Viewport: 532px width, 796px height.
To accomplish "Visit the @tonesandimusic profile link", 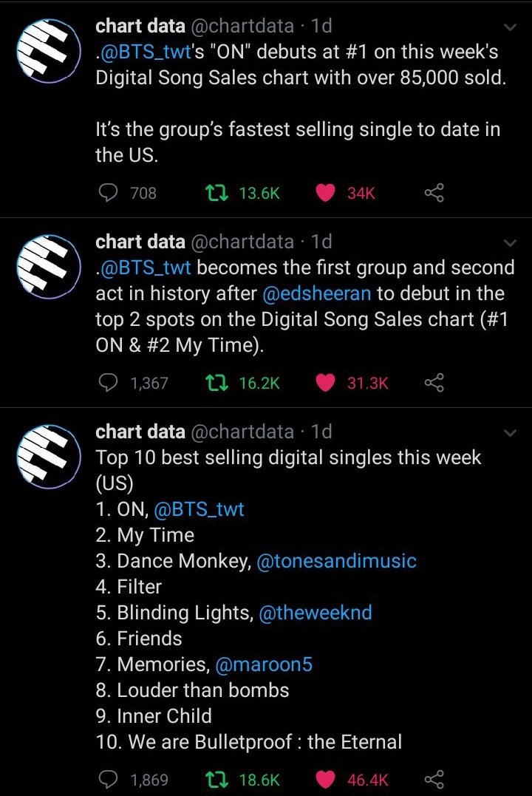I will tap(336, 561).
